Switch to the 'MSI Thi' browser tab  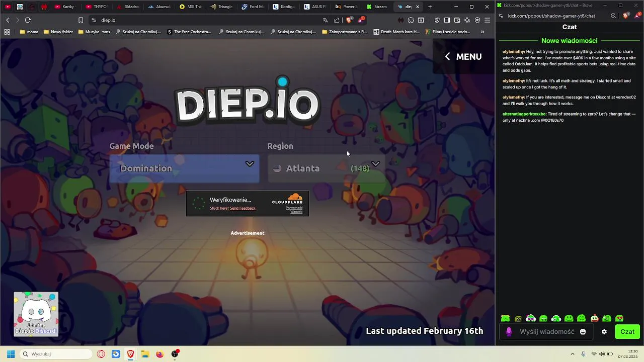click(x=191, y=7)
